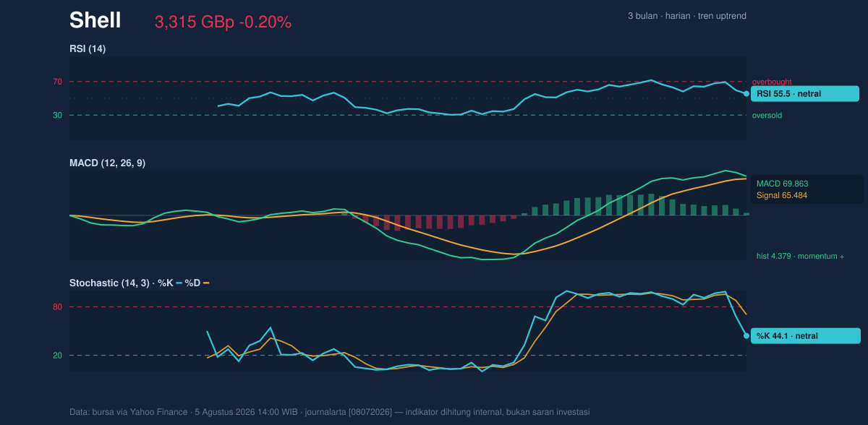Click the Stochastic %K endpoint dot
The image size is (868, 425).
click(x=746, y=335)
